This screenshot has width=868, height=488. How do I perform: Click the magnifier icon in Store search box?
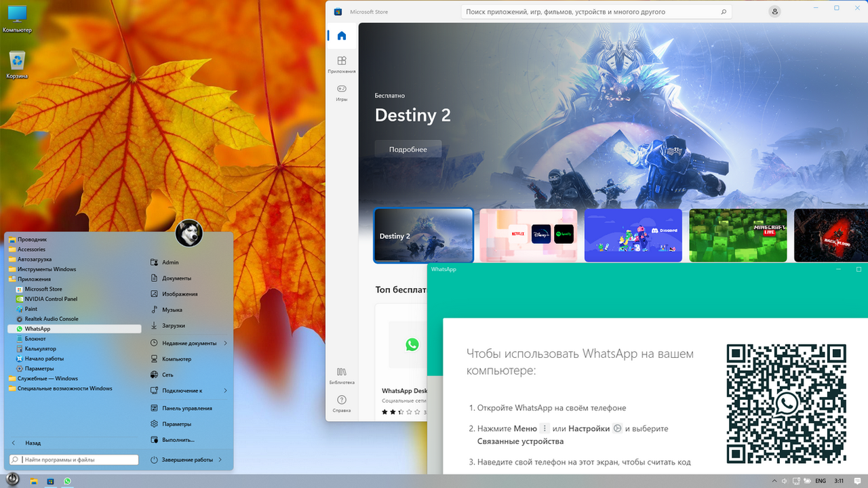tap(724, 12)
